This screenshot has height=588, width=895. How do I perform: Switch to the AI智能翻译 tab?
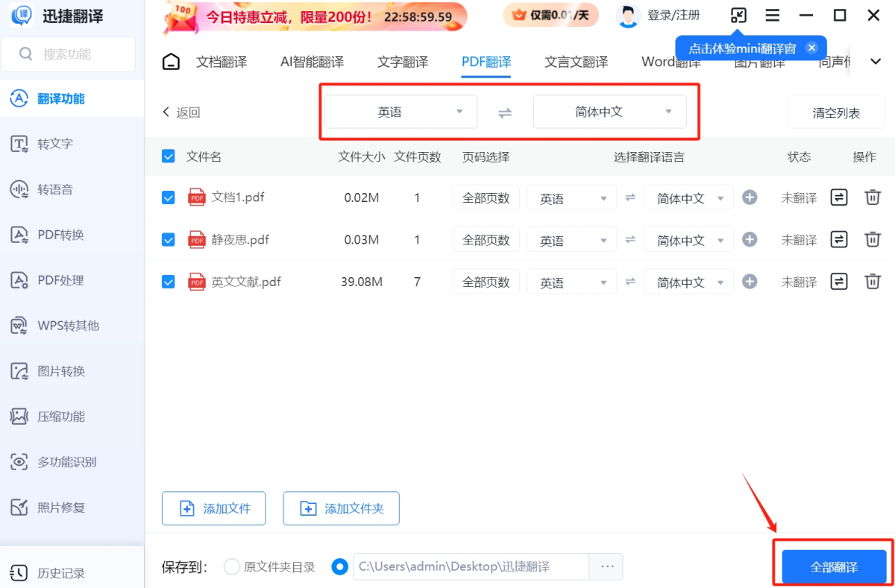coord(312,62)
